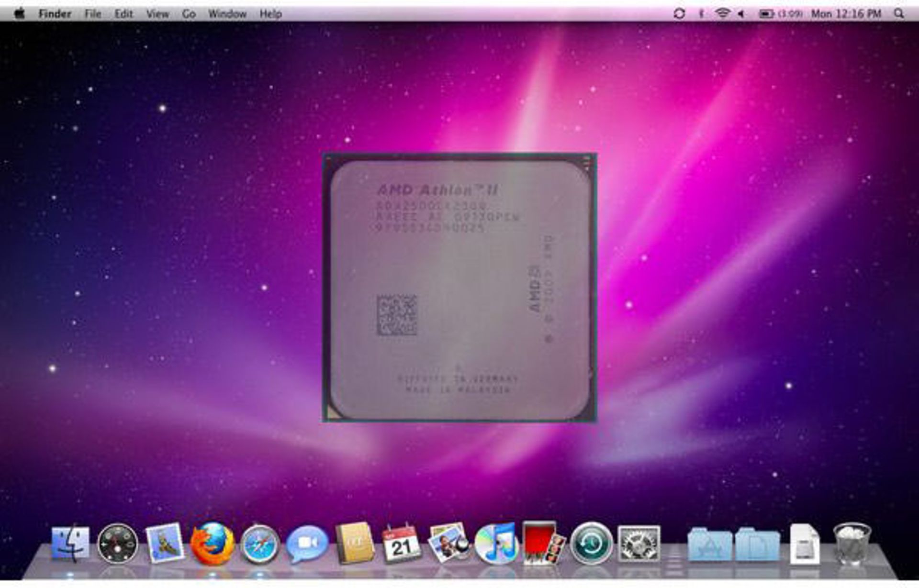Open the Bluetooth menu bar icon
Image resolution: width=919 pixels, height=588 pixels.
pyautogui.click(x=701, y=14)
